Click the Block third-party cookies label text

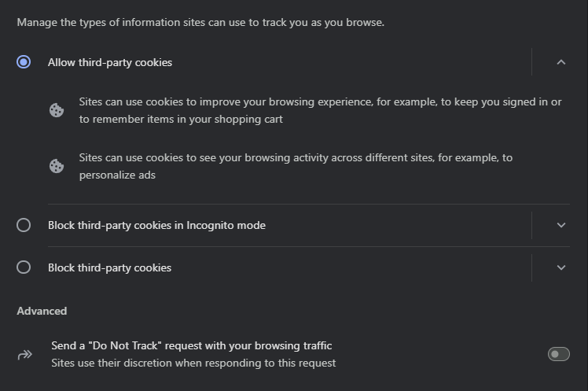[109, 267]
